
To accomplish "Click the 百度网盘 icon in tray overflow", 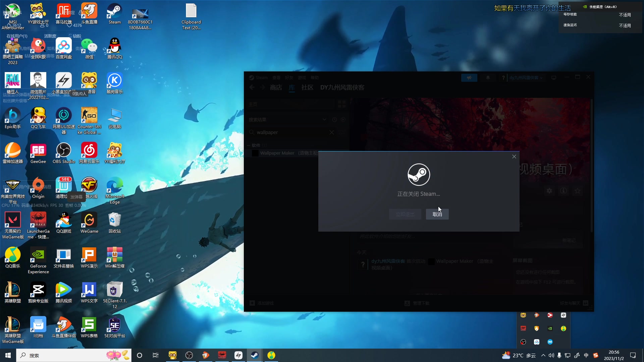I will point(537,342).
